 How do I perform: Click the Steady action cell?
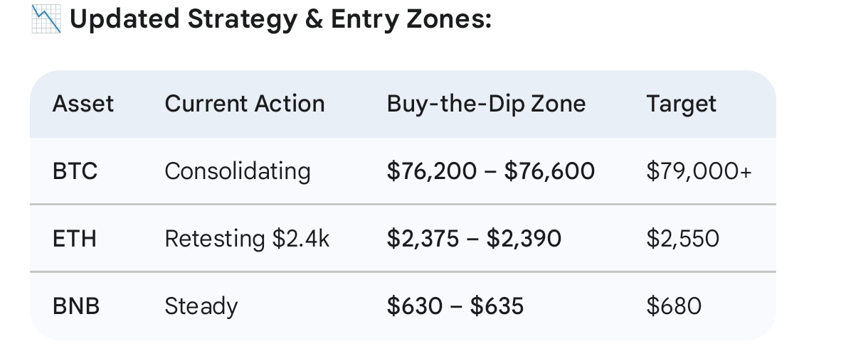pos(201,306)
